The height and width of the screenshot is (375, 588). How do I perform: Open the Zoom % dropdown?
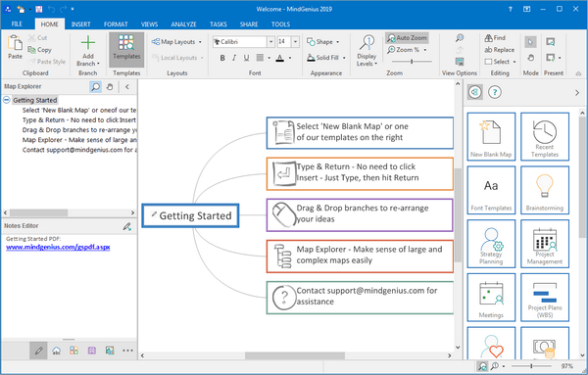click(408, 50)
